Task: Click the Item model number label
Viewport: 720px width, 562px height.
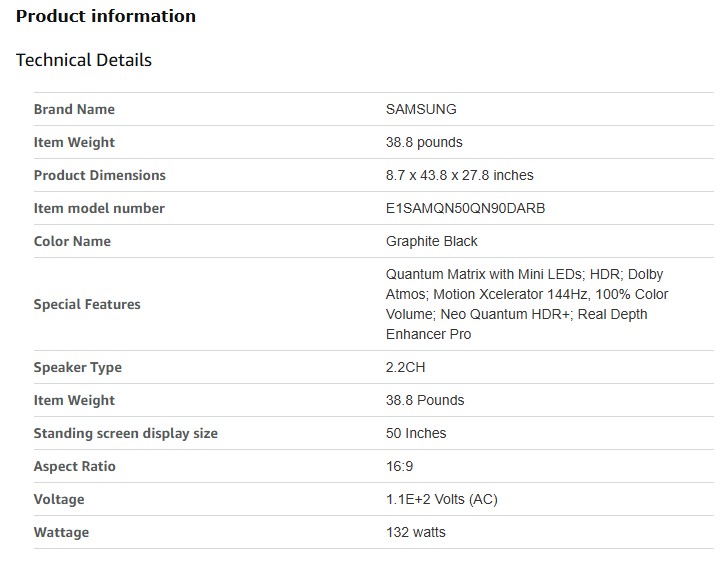Action: 99,208
